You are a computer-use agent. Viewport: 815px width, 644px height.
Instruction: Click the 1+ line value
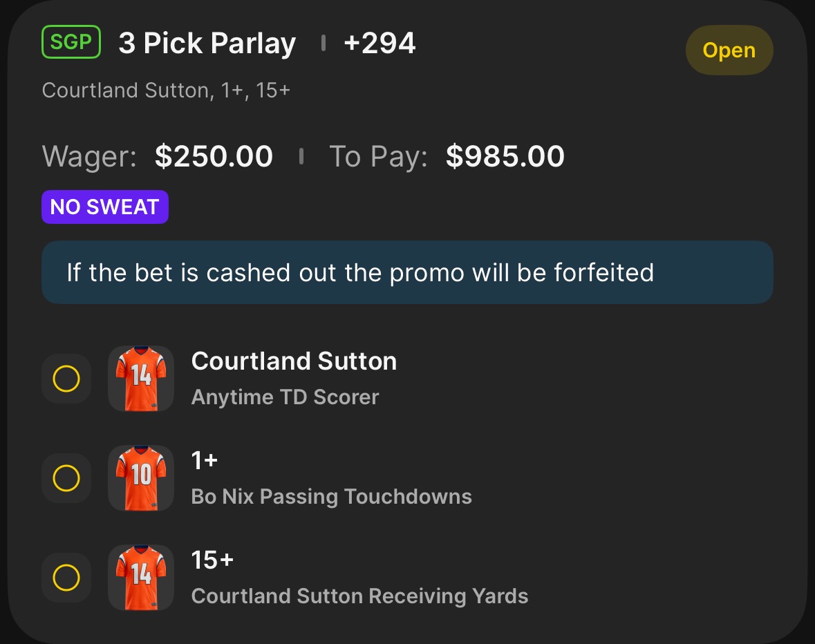(205, 460)
